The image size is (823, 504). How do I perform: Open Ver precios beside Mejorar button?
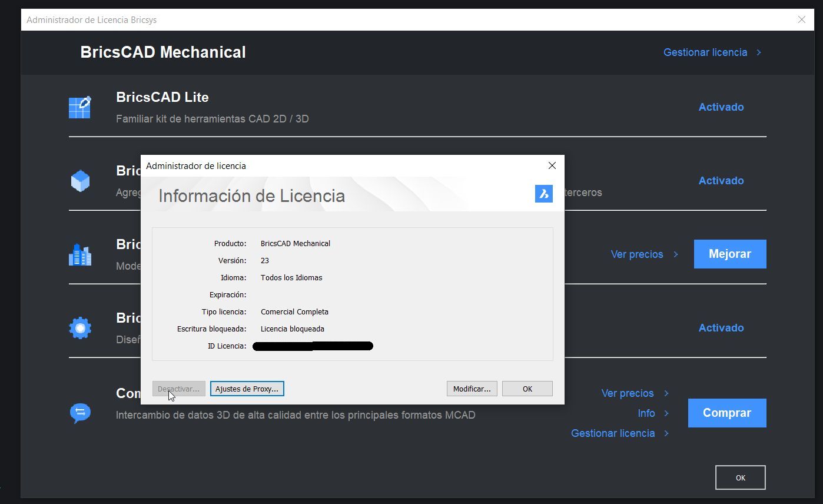[x=636, y=254]
